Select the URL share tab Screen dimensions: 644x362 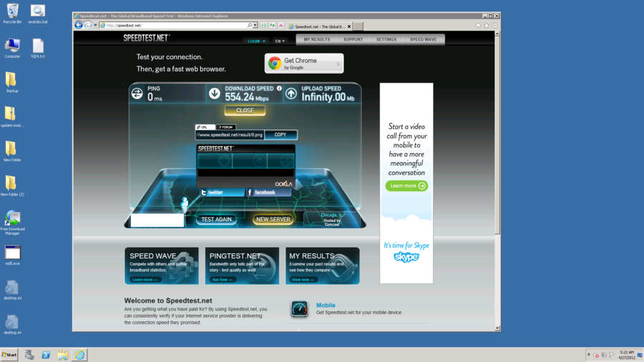coord(205,127)
